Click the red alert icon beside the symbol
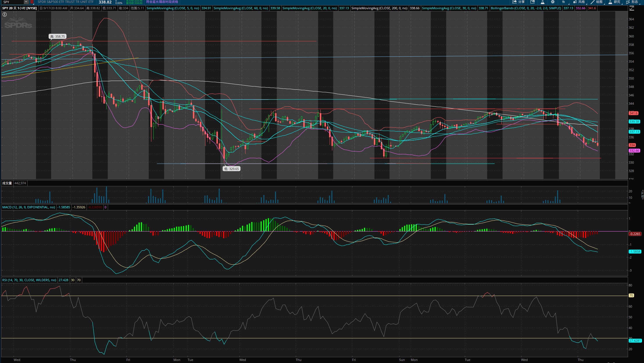 tap(32, 2)
